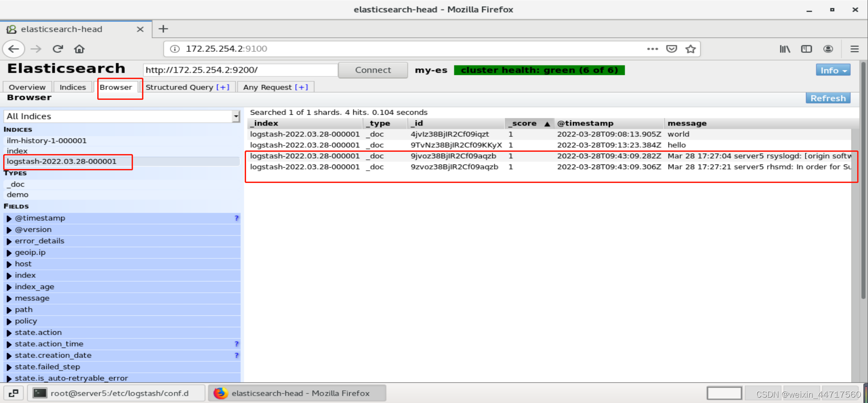Click the page vertical scrollbar
The image size is (868, 403).
[863, 181]
